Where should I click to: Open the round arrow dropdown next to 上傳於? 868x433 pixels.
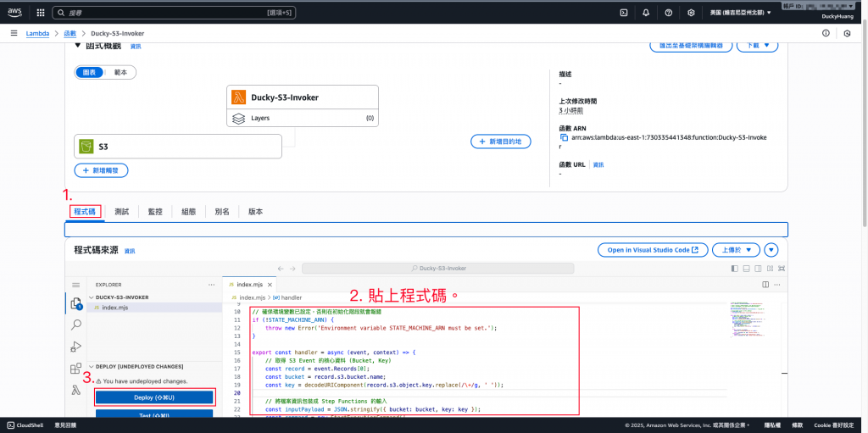(771, 250)
